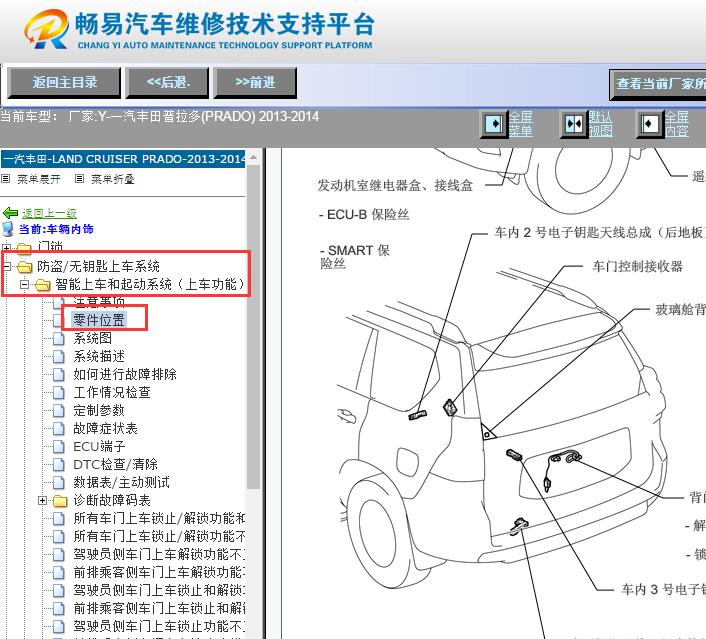Image resolution: width=706 pixels, height=639 pixels.
Task: Click the 一汽丰田-LAND CRUISER PRADO header
Action: point(123,159)
